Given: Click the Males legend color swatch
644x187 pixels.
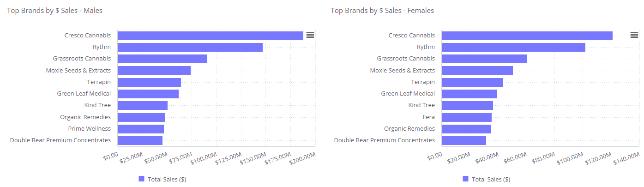Looking at the screenshot, I should [x=142, y=179].
